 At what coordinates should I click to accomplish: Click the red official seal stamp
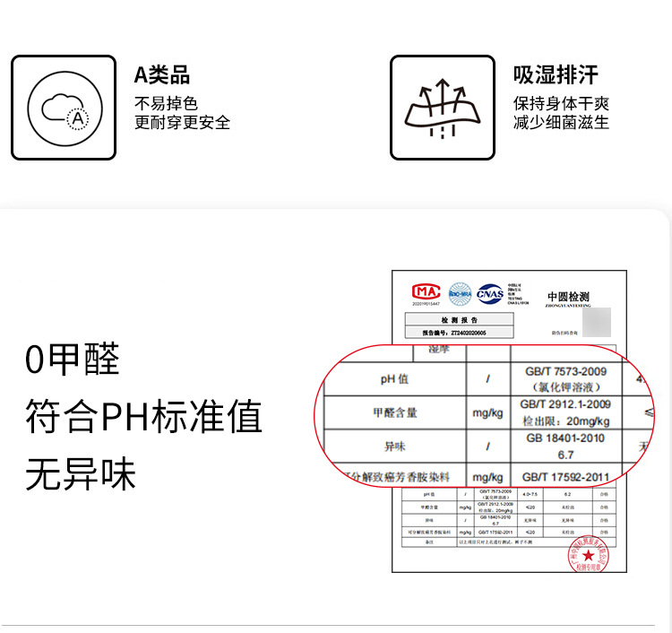click(x=589, y=554)
